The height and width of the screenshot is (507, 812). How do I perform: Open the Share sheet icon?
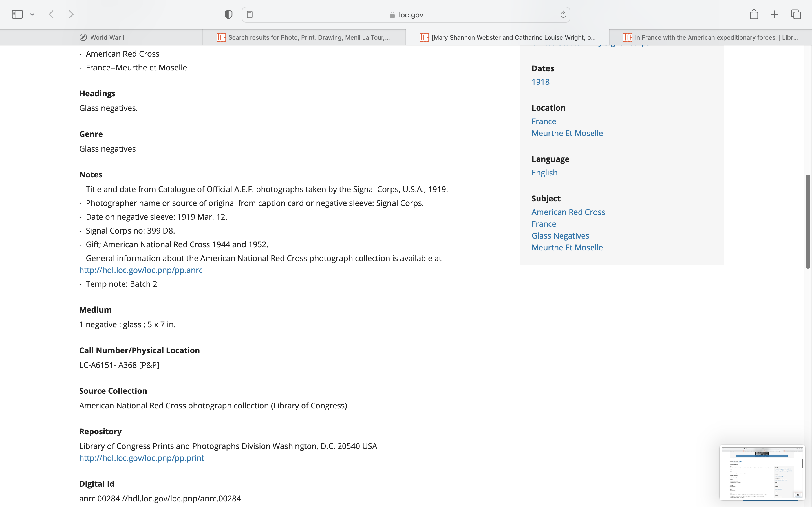754,14
